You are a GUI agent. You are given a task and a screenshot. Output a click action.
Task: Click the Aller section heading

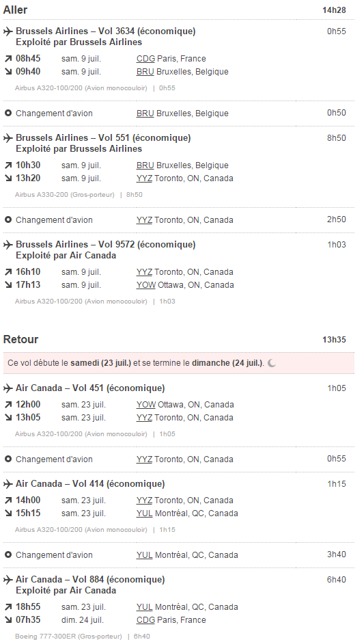coord(15,10)
